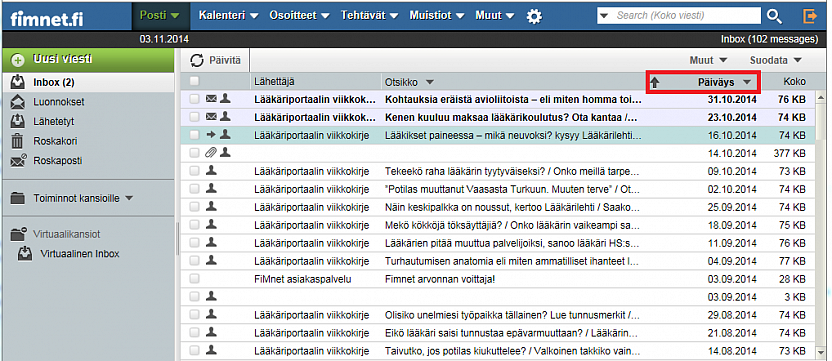832x361 pixels.
Task: Tick checkbox of the 04.09.2014 message
Action: tap(195, 261)
